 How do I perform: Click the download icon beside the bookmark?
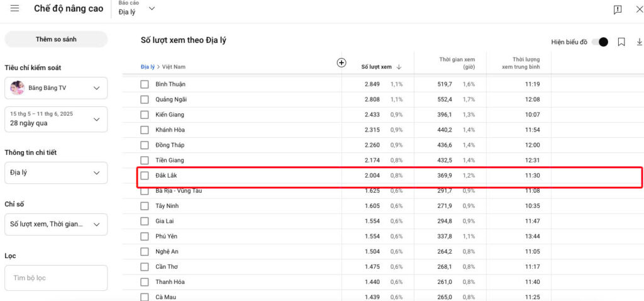[x=640, y=42]
